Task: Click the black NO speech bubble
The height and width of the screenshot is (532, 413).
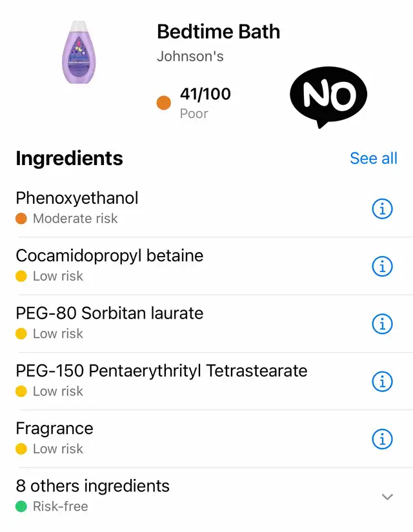Action: coord(328,97)
